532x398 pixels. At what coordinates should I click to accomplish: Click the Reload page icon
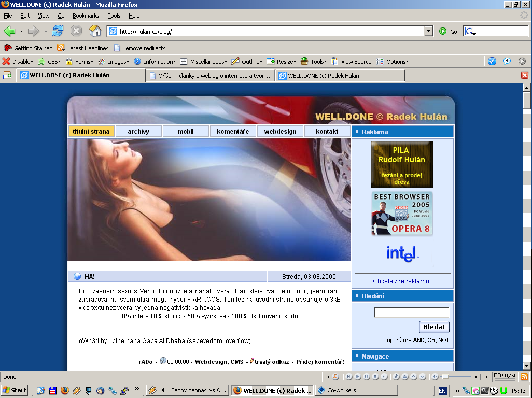[x=57, y=31]
